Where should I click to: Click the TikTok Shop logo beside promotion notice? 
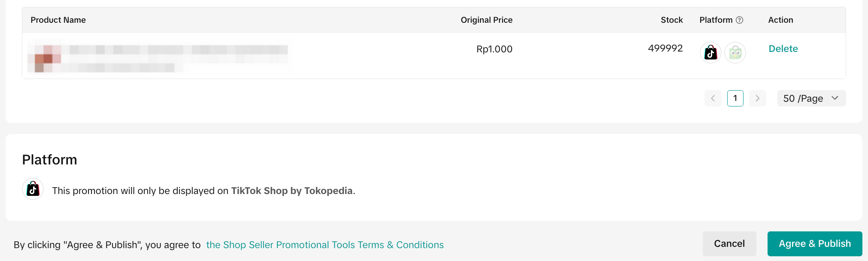pos(33,189)
